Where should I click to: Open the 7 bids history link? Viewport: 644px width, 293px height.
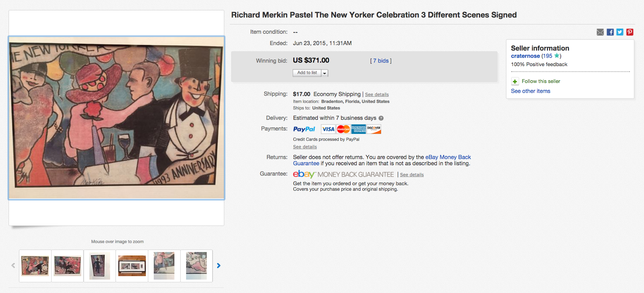tap(381, 61)
